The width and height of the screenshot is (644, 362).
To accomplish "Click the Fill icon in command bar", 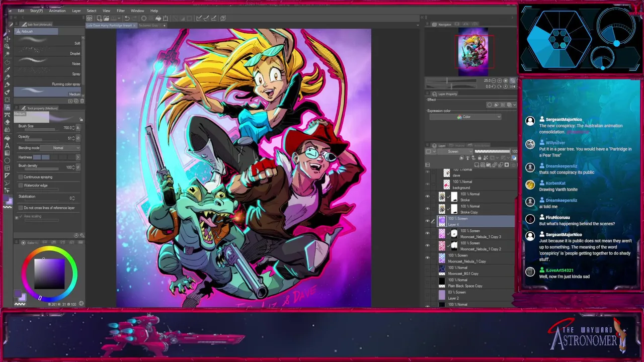I will coord(158,18).
